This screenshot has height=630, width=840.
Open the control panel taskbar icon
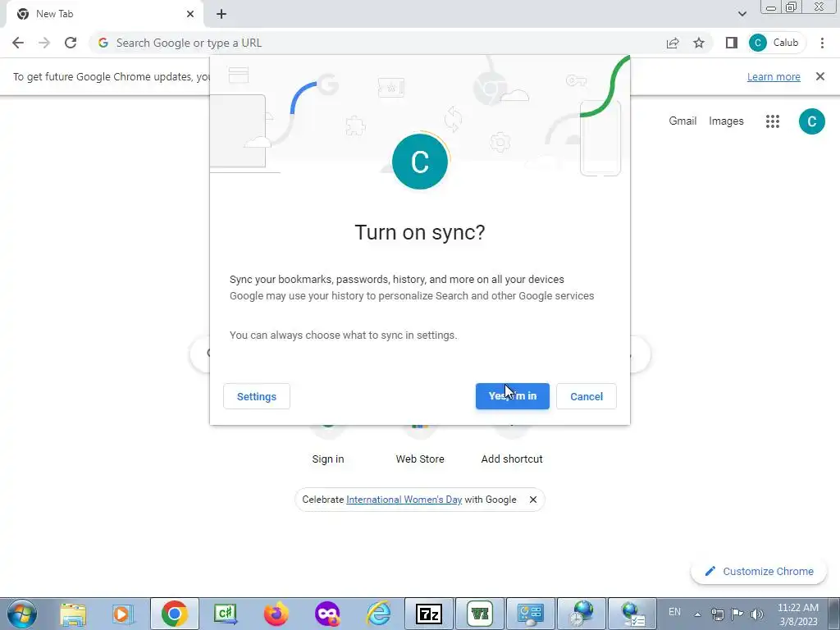point(531,614)
